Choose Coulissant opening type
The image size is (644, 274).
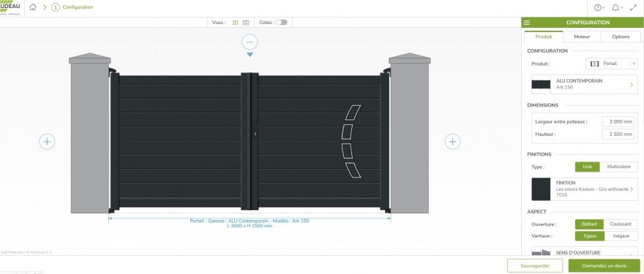tap(621, 224)
